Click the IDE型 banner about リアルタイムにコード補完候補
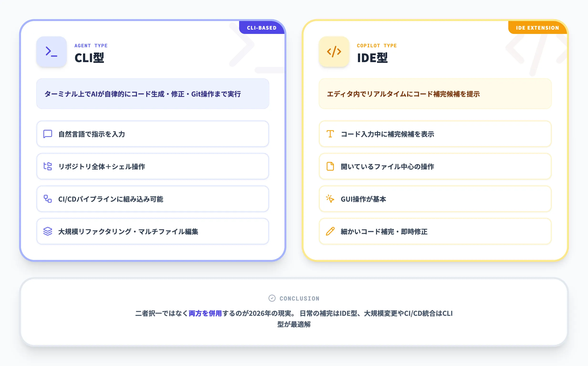 coord(435,94)
